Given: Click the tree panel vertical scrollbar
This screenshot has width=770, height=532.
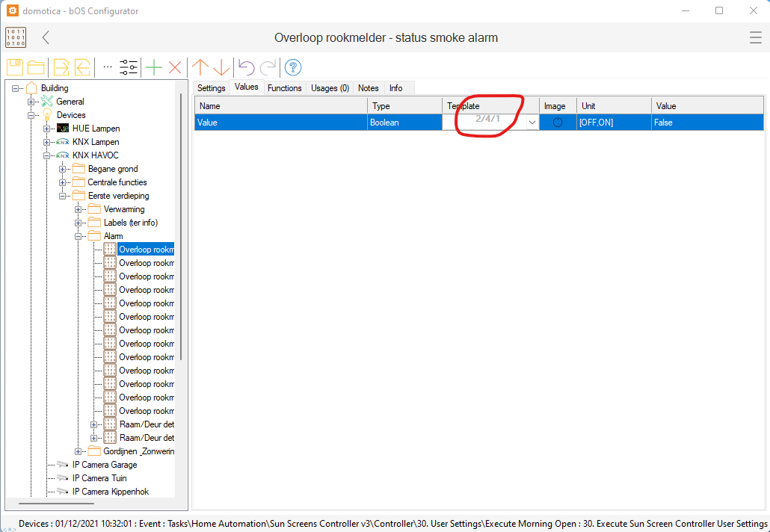Looking at the screenshot, I should [x=181, y=224].
